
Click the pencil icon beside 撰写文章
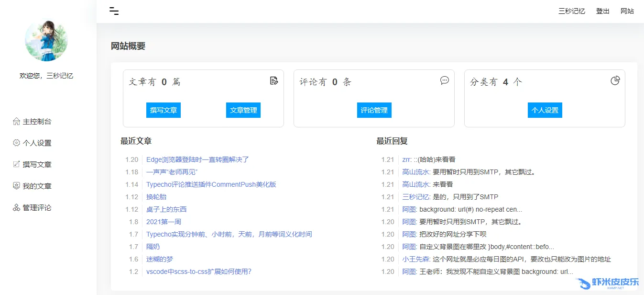pos(16,165)
